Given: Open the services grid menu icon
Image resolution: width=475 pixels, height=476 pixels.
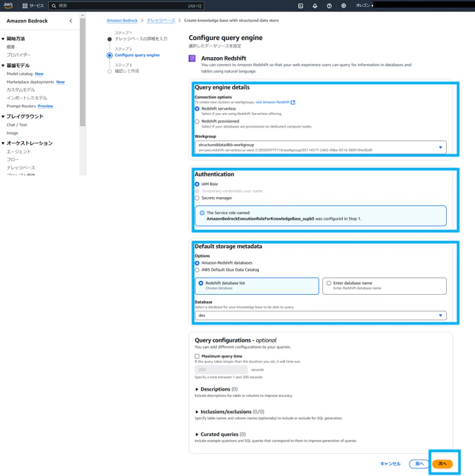Looking at the screenshot, I should pos(25,6).
